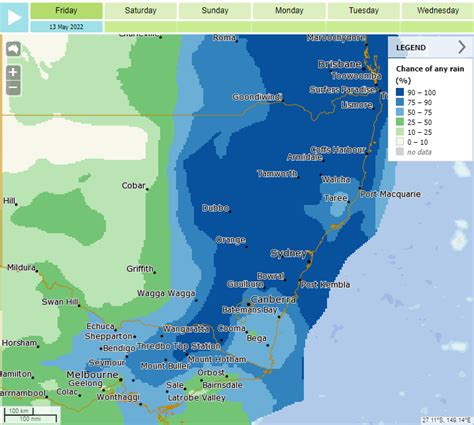Click the Cobar map label

click(x=133, y=185)
